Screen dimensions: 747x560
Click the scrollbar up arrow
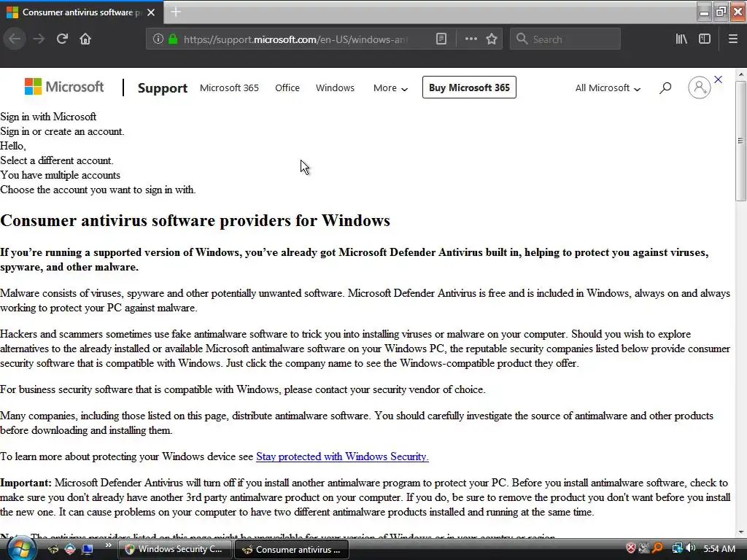coord(740,74)
